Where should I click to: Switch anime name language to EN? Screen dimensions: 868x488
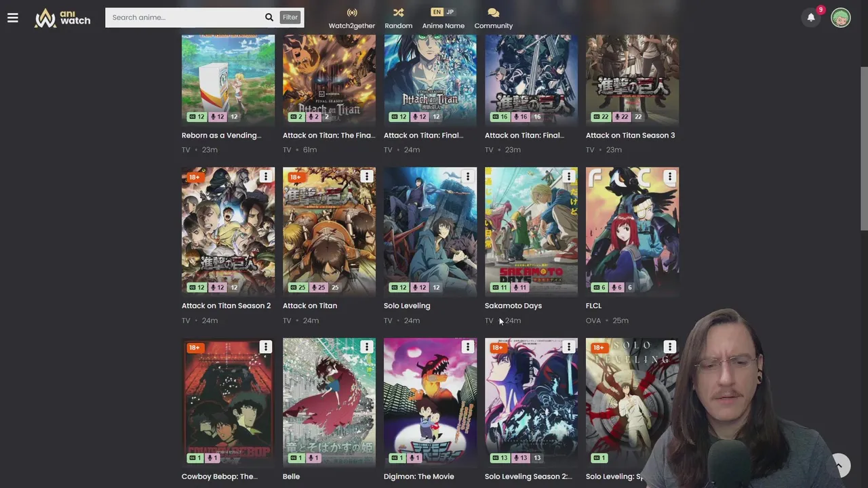[437, 12]
